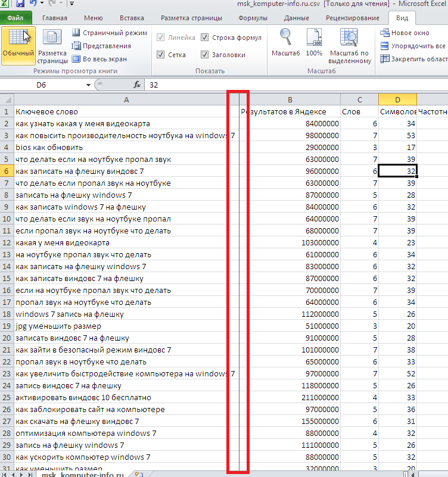Select column C header
Image resolution: width=448 pixels, height=477 pixels.
coord(359,100)
